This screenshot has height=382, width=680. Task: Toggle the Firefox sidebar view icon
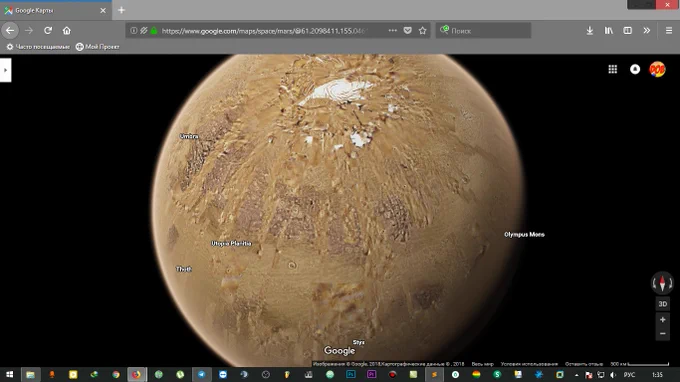(x=628, y=30)
